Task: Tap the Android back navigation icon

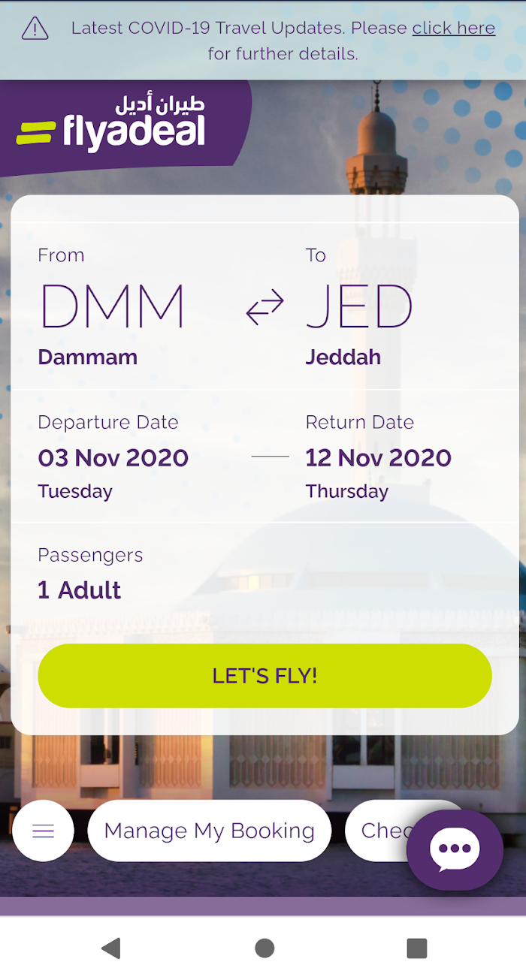Action: tap(111, 948)
